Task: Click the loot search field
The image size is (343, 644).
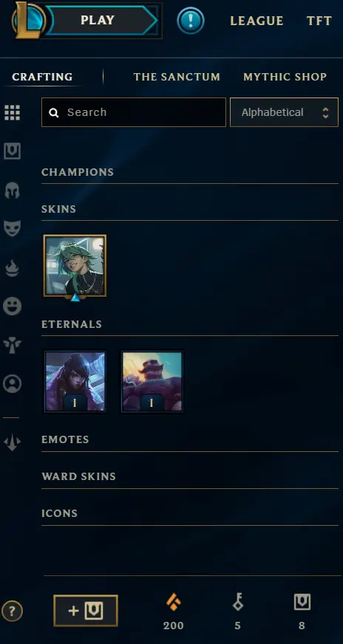Action: 134,112
